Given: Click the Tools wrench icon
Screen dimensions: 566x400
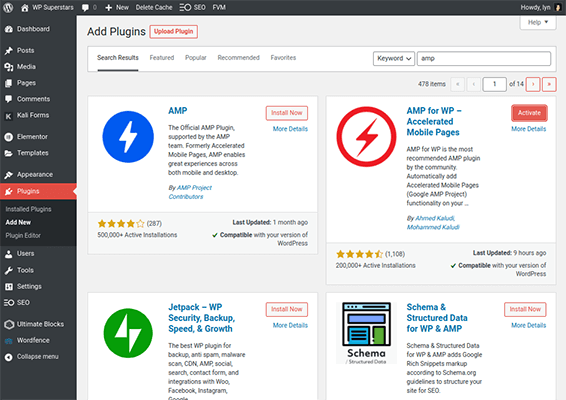Looking at the screenshot, I should (x=9, y=270).
